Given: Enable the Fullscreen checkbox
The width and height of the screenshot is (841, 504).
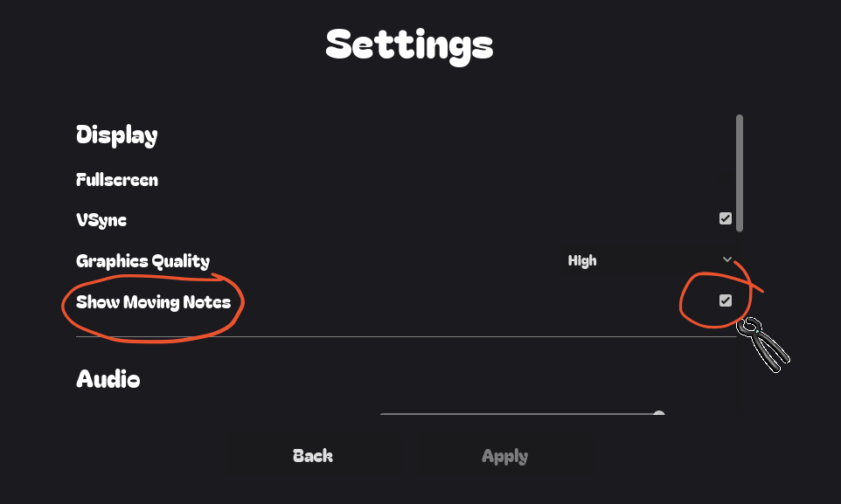Looking at the screenshot, I should pos(726,180).
